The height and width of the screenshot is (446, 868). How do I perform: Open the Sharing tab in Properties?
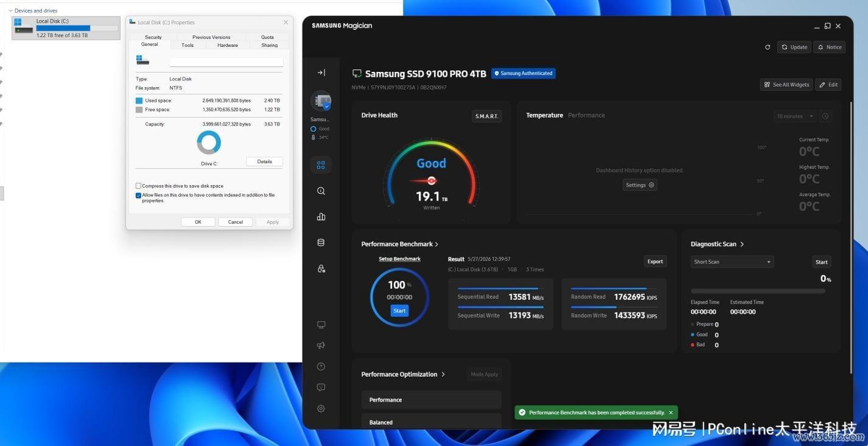coord(270,45)
